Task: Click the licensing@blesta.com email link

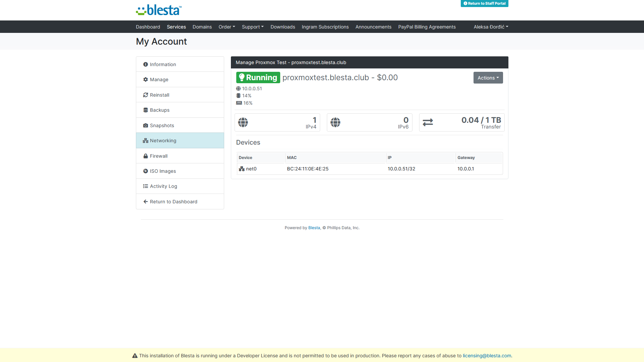Action: click(x=487, y=356)
